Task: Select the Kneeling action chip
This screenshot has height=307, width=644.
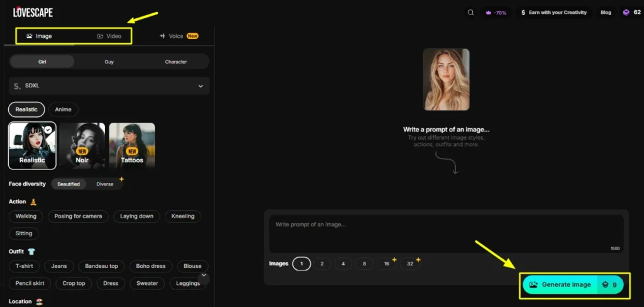Action: coord(183,216)
